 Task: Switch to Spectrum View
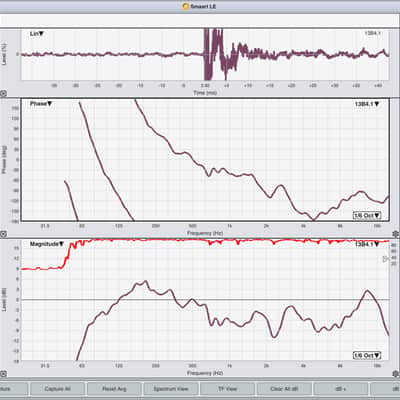point(171,389)
